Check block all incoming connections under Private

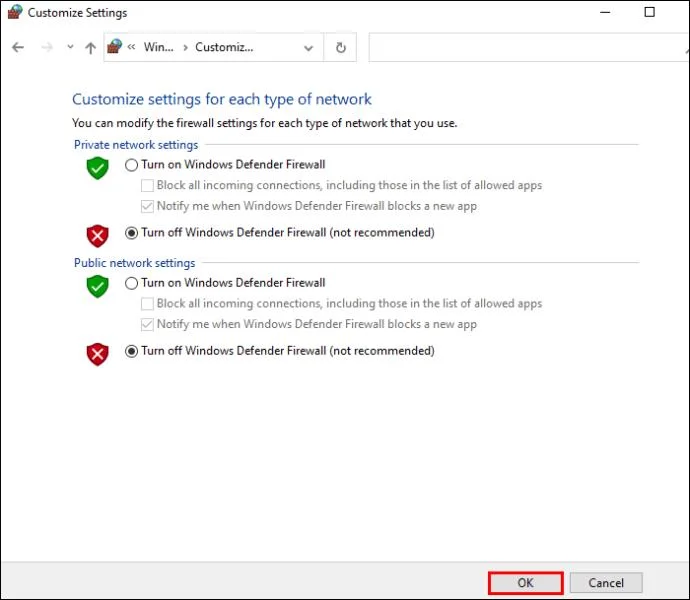147,185
